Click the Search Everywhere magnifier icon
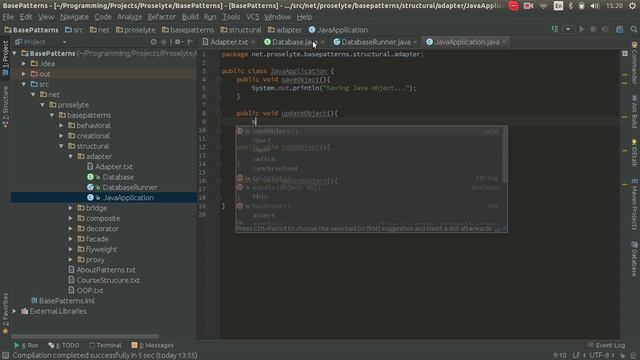This screenshot has width=640, height=360. [x=634, y=29]
